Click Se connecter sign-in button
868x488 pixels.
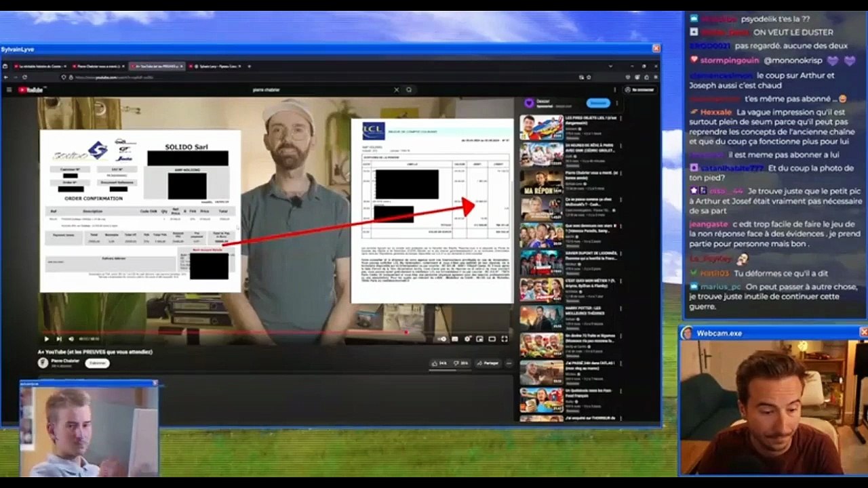(x=640, y=89)
